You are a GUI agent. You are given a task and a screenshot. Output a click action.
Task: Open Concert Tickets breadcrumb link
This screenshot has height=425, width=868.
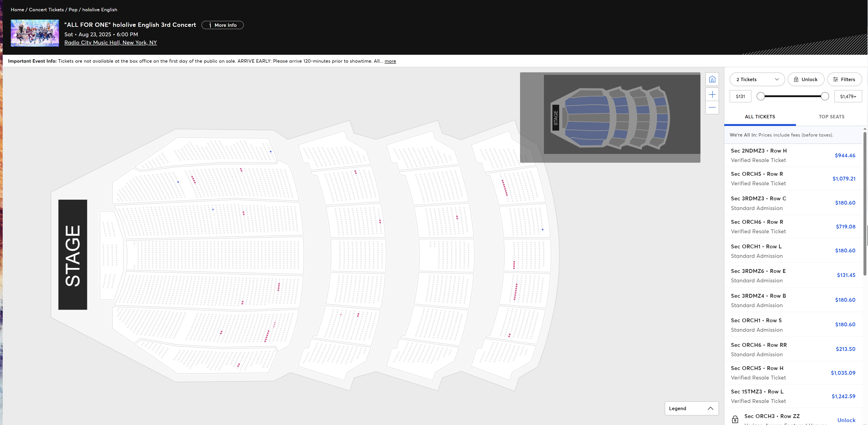click(x=46, y=9)
